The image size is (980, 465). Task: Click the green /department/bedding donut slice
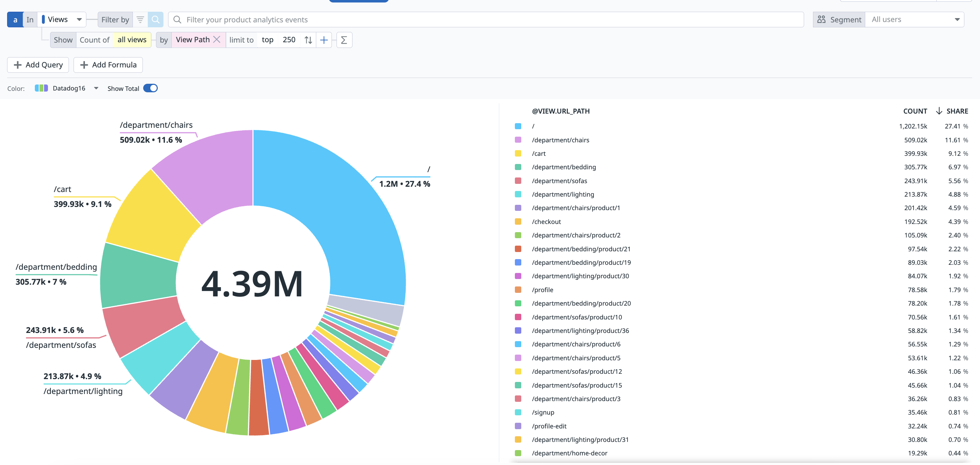tap(139, 275)
